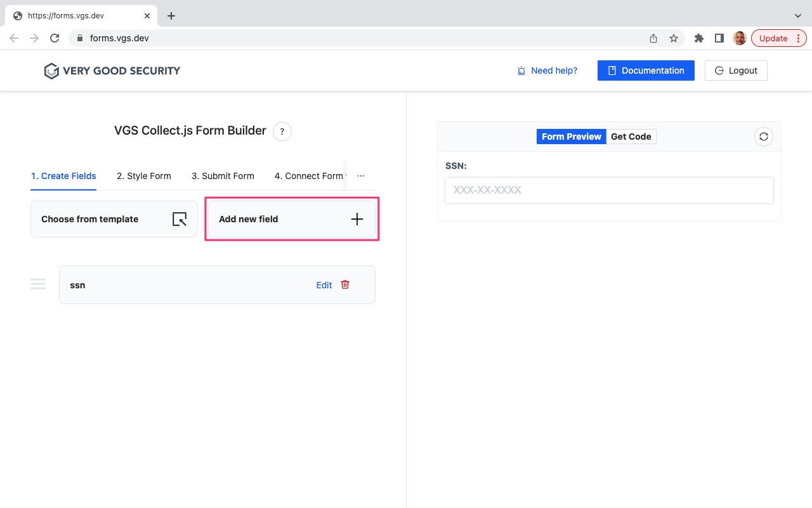Click into the SSN input field
Screen dimensions: 812x508
pos(609,190)
